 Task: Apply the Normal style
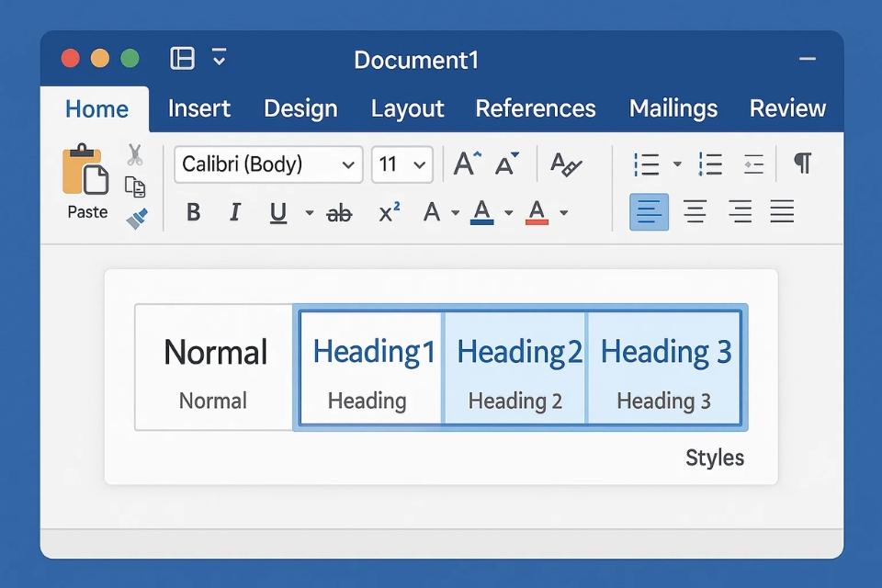pos(214,367)
